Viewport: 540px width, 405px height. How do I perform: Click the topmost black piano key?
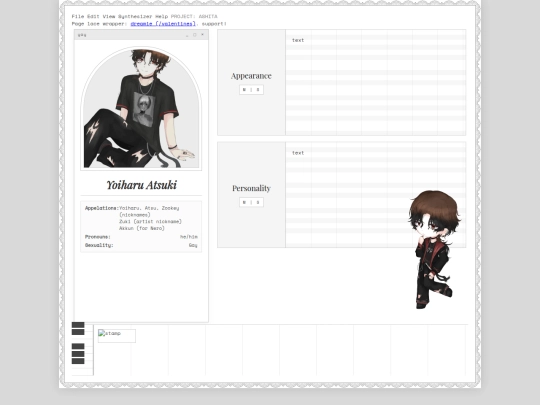coord(78,325)
